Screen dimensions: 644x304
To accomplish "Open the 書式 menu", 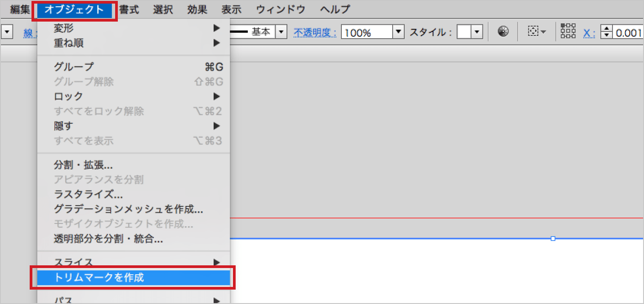I will pos(129,9).
